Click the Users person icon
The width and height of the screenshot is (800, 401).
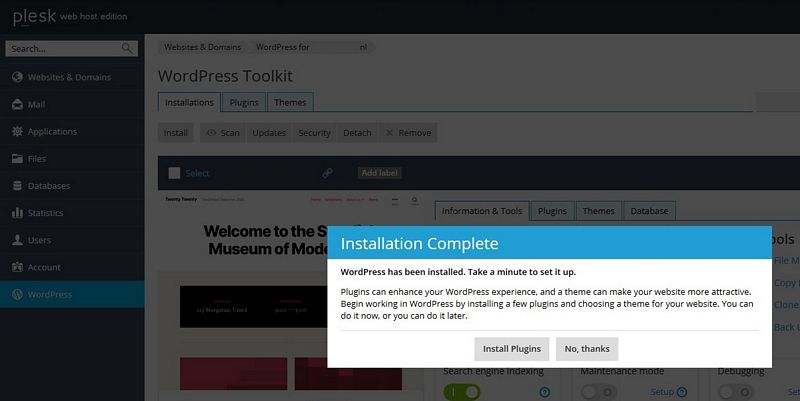pos(17,240)
